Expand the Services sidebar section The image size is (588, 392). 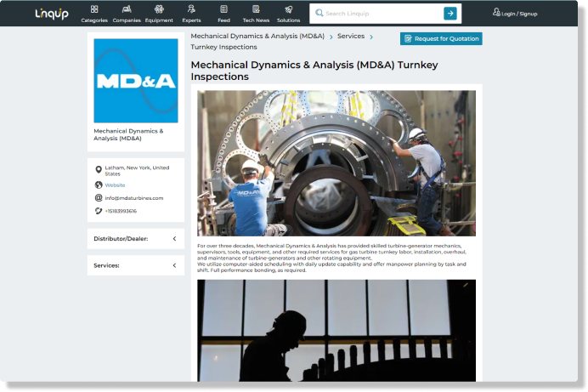point(136,265)
